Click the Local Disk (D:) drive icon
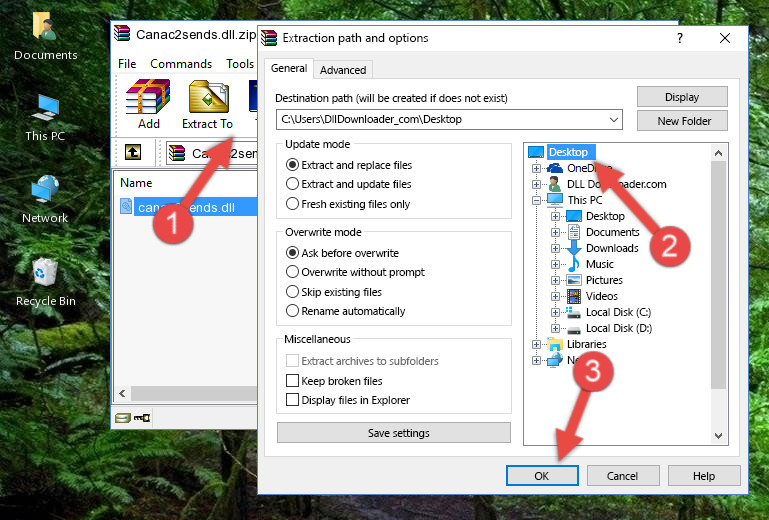This screenshot has height=520, width=769. pyautogui.click(x=573, y=329)
